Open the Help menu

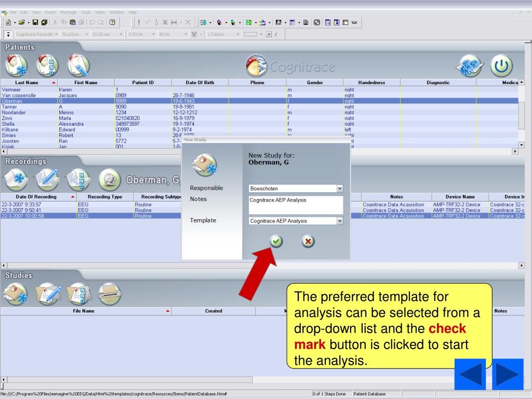(x=132, y=12)
